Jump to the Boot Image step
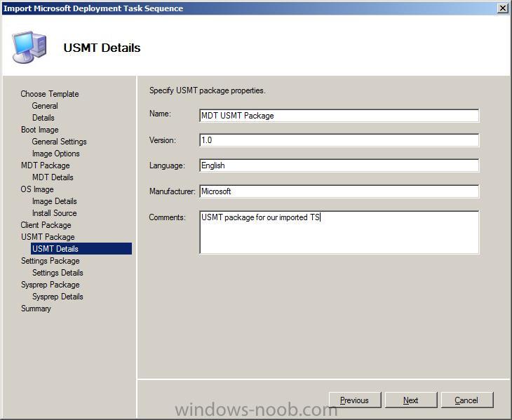 (40, 130)
